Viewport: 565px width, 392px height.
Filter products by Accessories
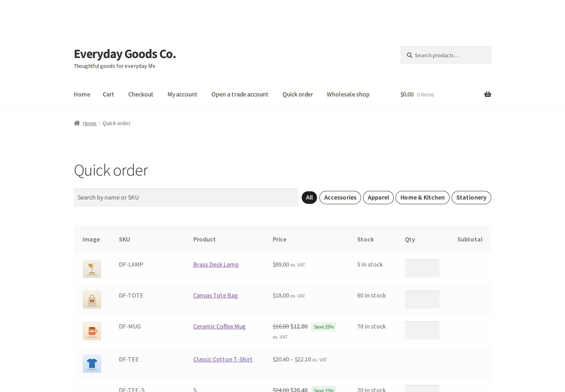click(x=340, y=198)
